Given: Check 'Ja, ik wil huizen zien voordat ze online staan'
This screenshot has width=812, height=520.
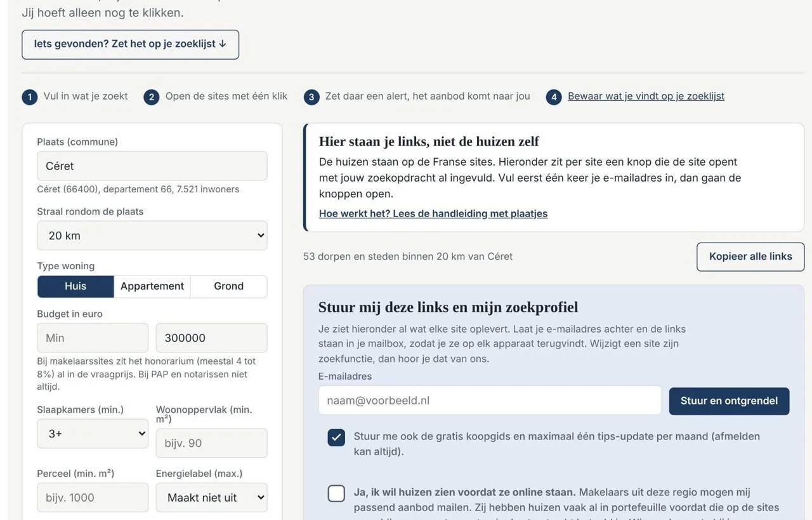Looking at the screenshot, I should click(336, 493).
